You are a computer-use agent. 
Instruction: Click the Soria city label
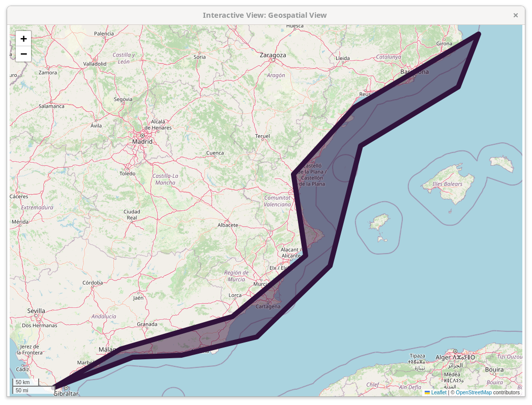click(199, 57)
